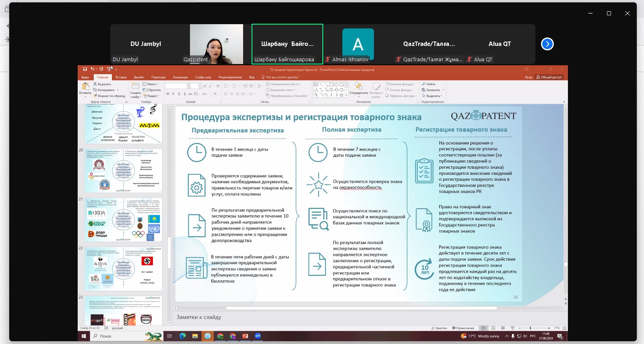Select slide 20 thumbnail
644x344 pixels.
123,171
